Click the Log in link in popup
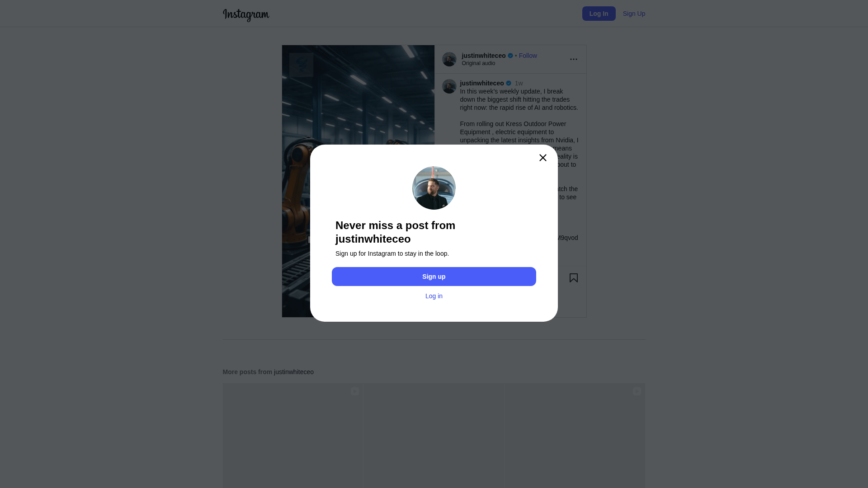The width and height of the screenshot is (868, 488). click(434, 296)
